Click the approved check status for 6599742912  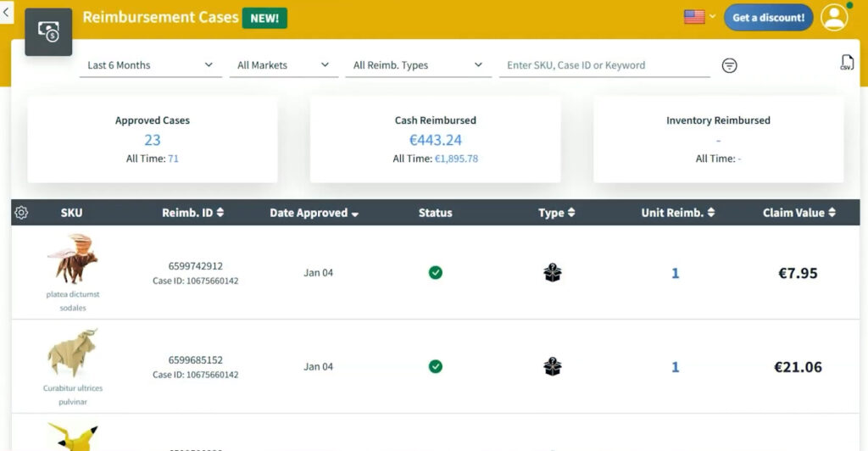pos(436,273)
